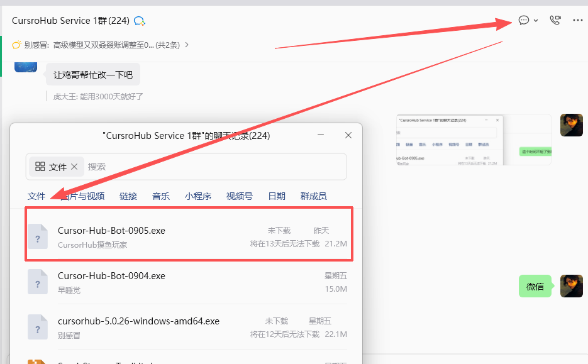Click file icon of Cursor-Hub-Bot-0905.exe

coord(38,236)
